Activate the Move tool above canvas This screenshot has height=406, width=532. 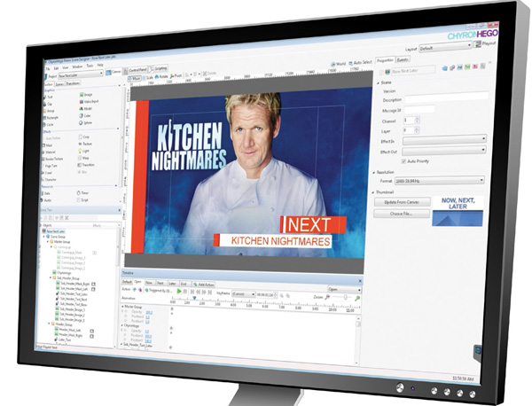click(135, 78)
